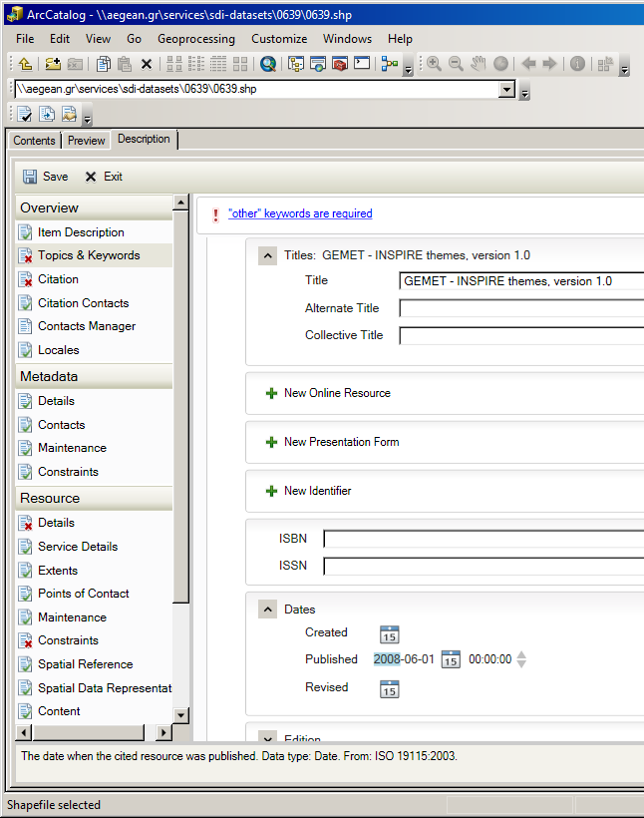This screenshot has width=644, height=818.
Task: Switch to Thumbnails view icon
Action: coord(240,64)
